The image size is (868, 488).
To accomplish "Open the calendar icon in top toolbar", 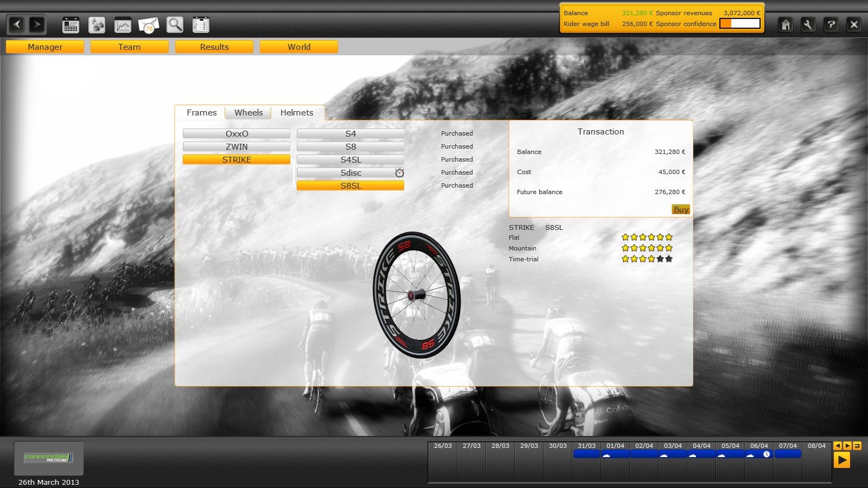I will pos(71,25).
